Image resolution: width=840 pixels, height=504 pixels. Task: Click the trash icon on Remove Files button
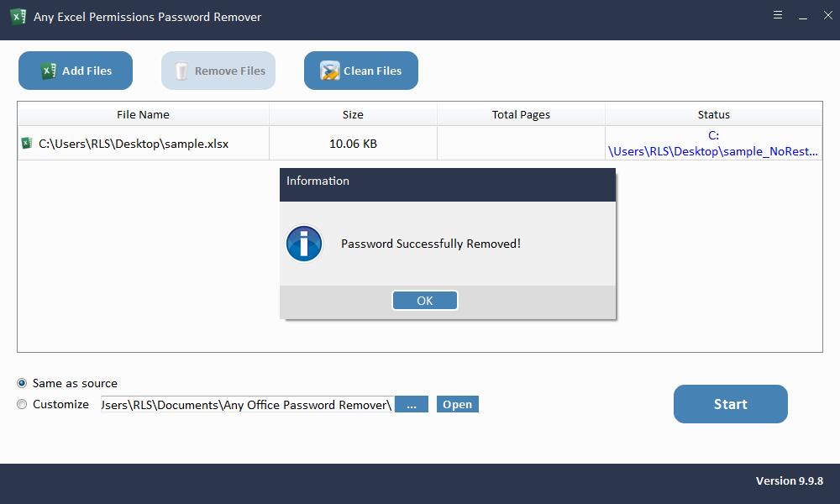click(x=180, y=71)
